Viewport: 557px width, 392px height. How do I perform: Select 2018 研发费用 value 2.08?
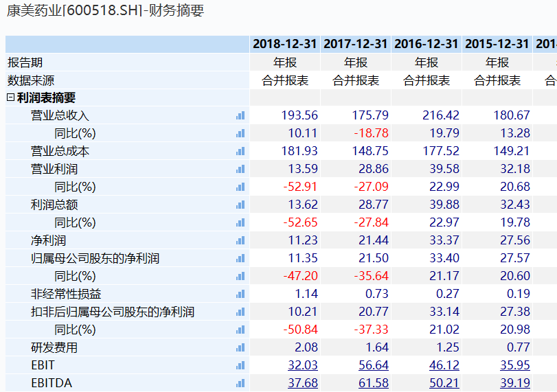tap(306, 347)
